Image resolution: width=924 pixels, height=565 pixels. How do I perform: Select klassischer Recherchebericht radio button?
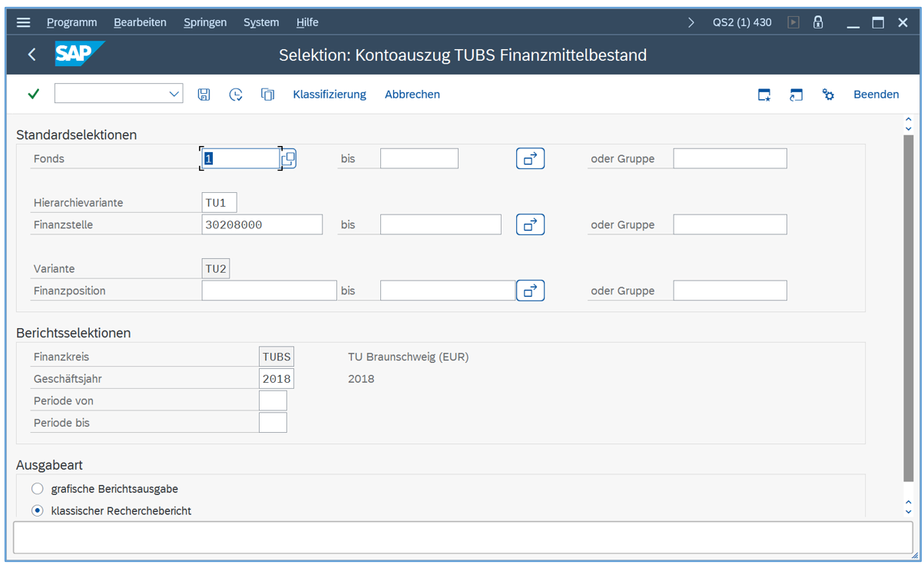pos(38,510)
